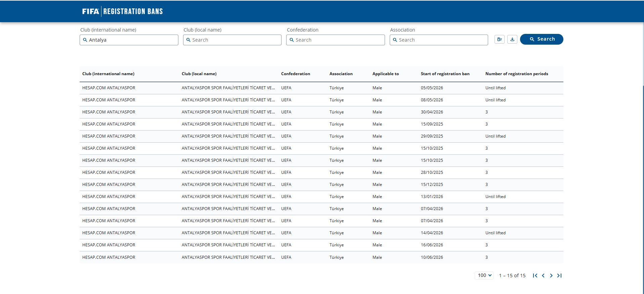Click HESAP.COM ANTALYASPOR in the 30/04/2026 row

[x=109, y=112]
